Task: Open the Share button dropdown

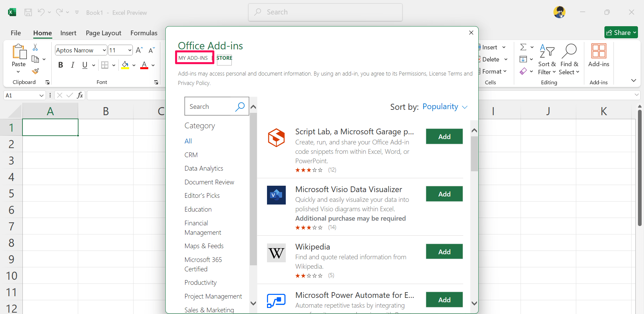Action: click(x=635, y=33)
